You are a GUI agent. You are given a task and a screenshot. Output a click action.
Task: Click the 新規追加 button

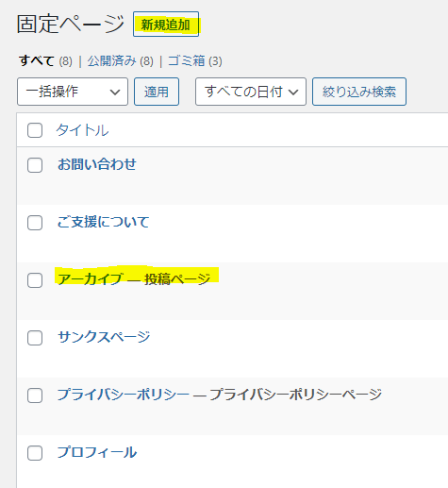click(166, 25)
